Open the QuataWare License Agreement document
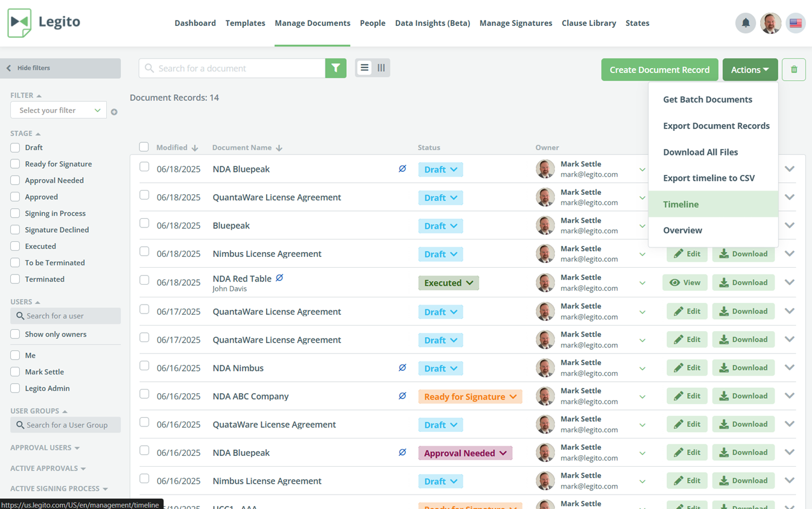Viewport: 812px width, 509px height. point(274,425)
